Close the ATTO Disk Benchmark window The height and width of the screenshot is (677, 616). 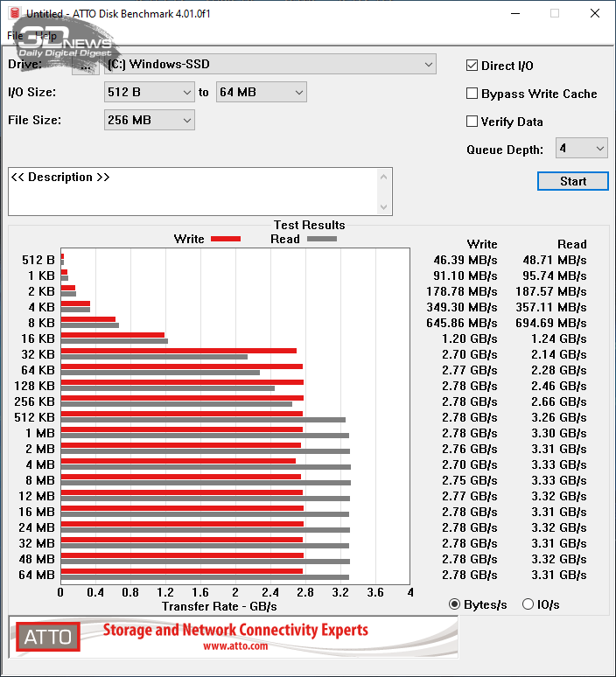point(595,13)
